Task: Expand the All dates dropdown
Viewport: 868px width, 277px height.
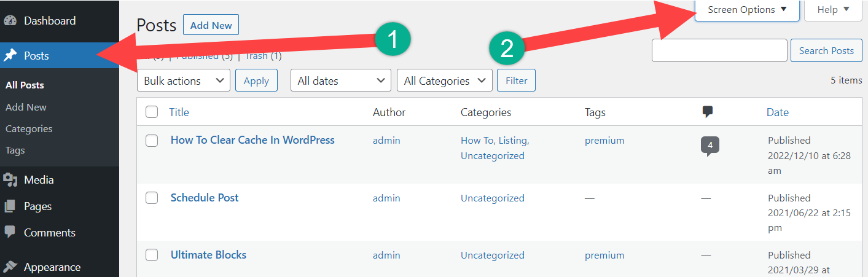Action: click(341, 80)
